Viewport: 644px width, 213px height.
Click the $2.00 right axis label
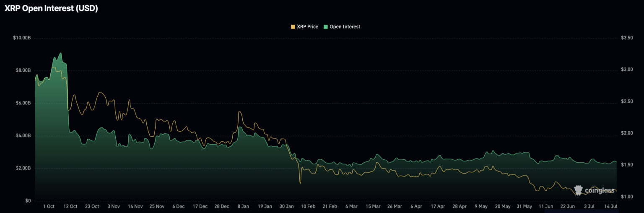627,133
